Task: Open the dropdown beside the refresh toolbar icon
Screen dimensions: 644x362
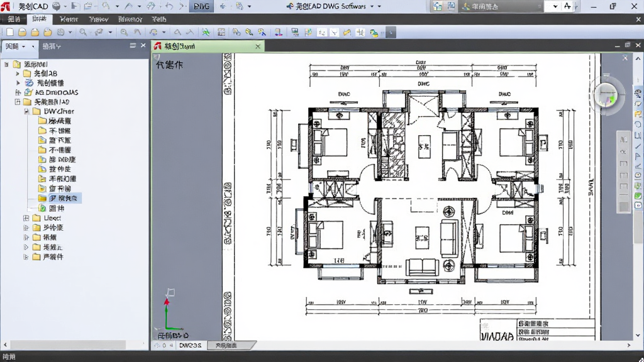Action: point(164,32)
